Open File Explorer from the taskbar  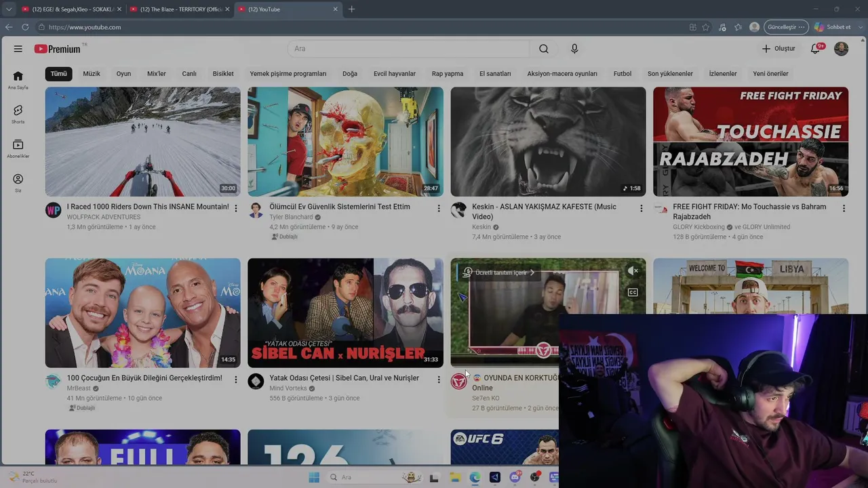(x=454, y=477)
